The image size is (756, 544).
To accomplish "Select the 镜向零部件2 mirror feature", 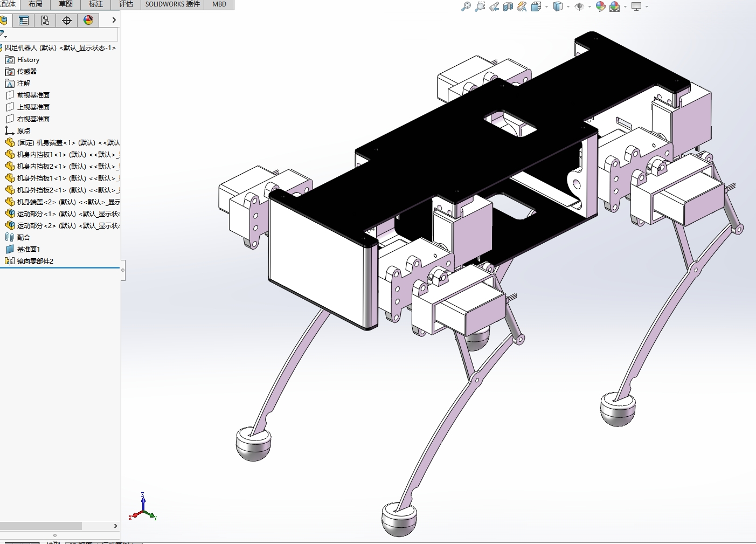I will [35, 261].
